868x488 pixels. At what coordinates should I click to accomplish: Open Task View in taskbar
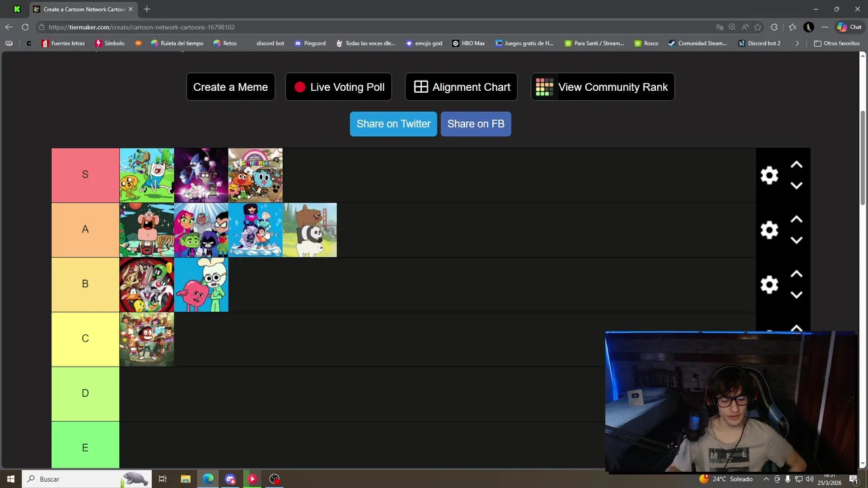[x=163, y=479]
